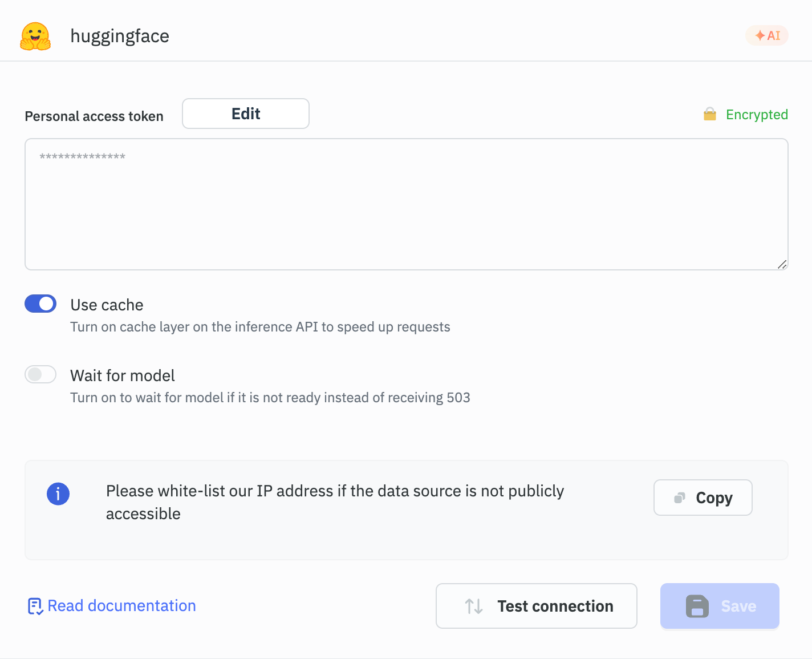
Task: Click the Wait for model label text
Action: (x=123, y=376)
